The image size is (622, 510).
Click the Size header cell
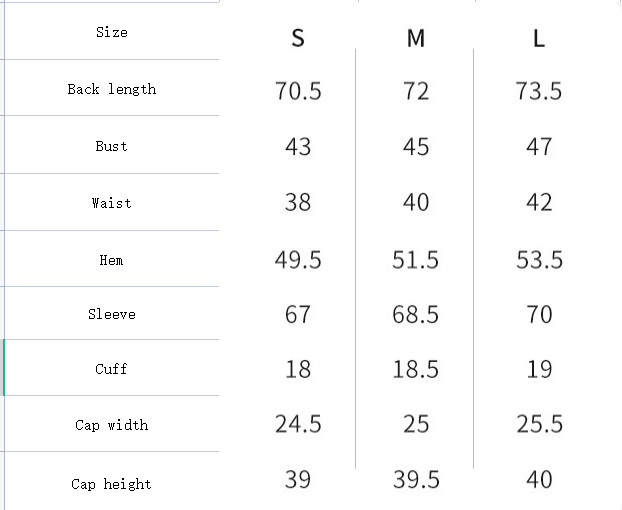click(112, 32)
